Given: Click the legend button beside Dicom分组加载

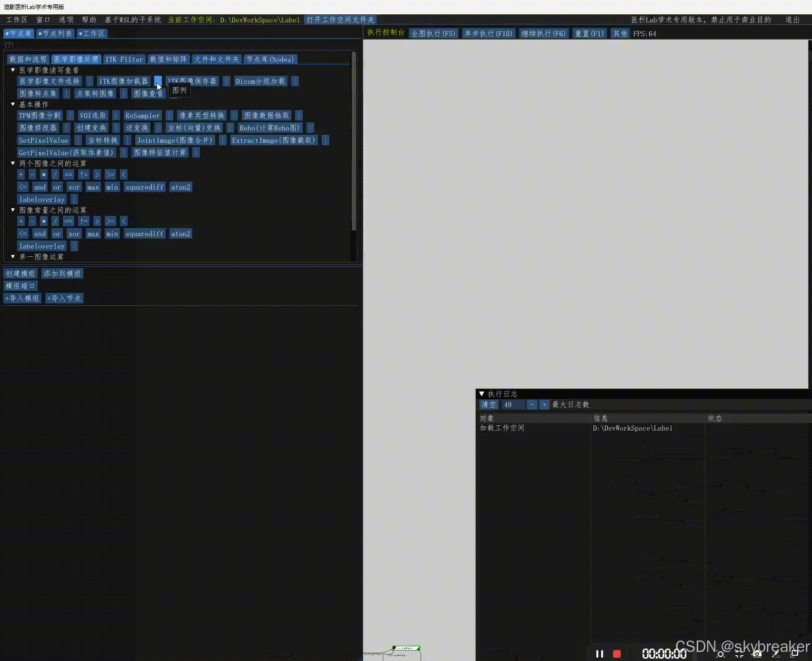Looking at the screenshot, I should pyautogui.click(x=295, y=81).
